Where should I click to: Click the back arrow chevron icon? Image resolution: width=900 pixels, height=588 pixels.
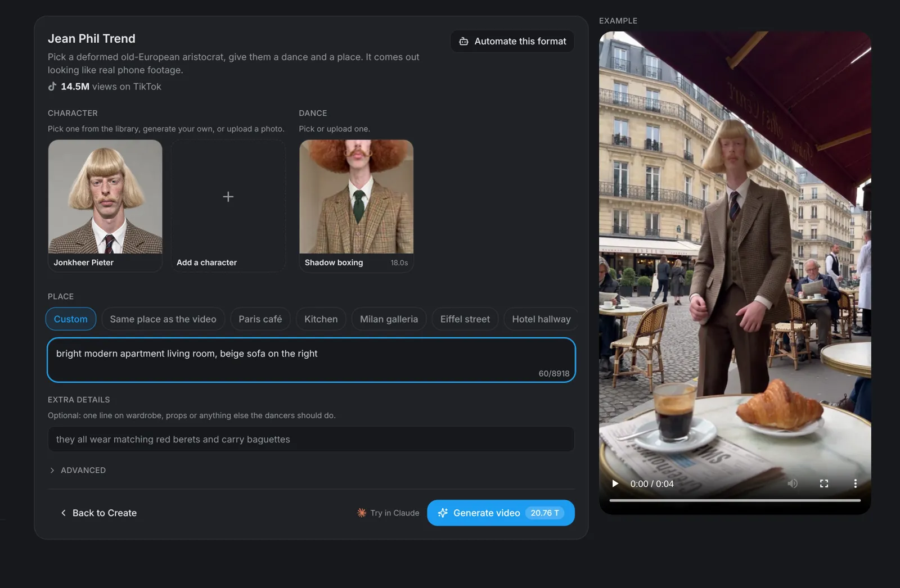[x=64, y=513]
